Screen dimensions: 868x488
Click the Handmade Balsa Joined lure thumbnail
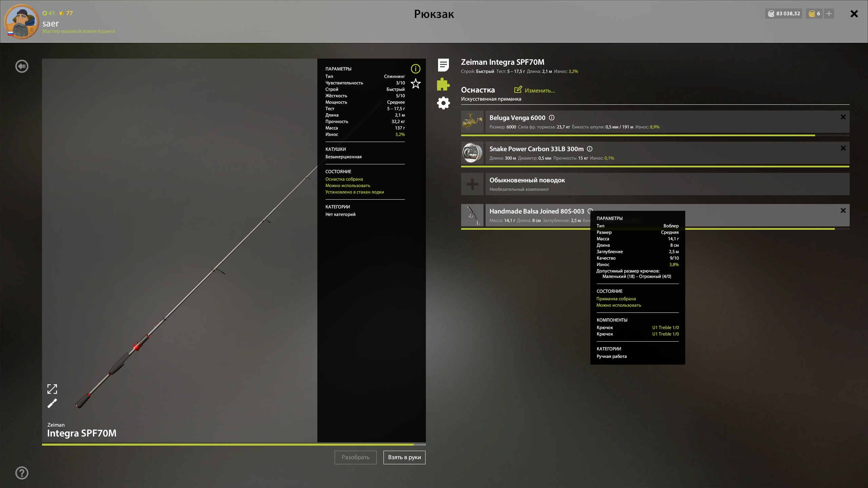[x=472, y=215]
